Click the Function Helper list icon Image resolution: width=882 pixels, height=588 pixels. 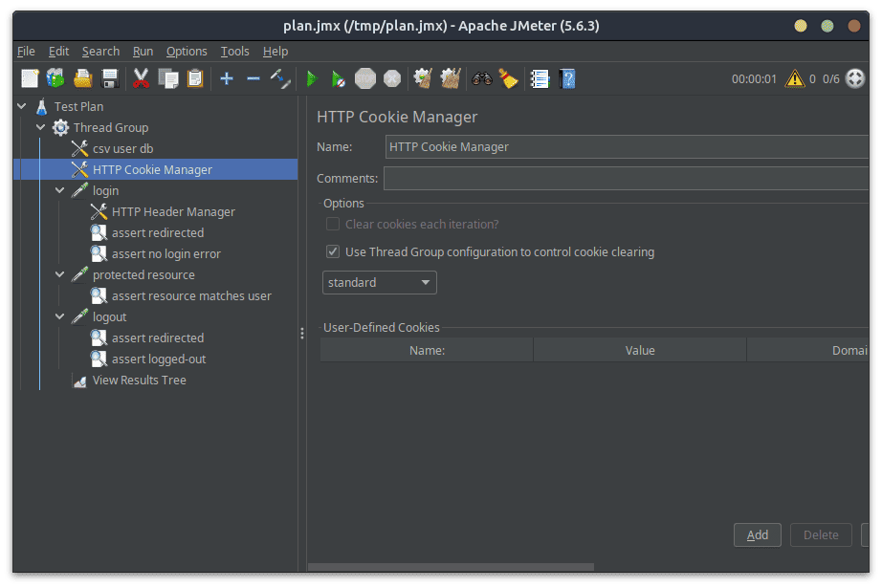540,78
